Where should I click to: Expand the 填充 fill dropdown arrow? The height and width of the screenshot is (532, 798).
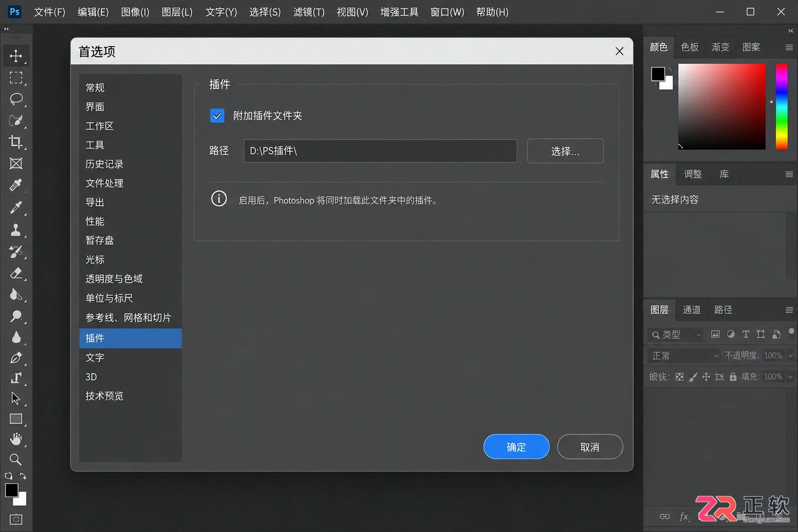pos(791,377)
